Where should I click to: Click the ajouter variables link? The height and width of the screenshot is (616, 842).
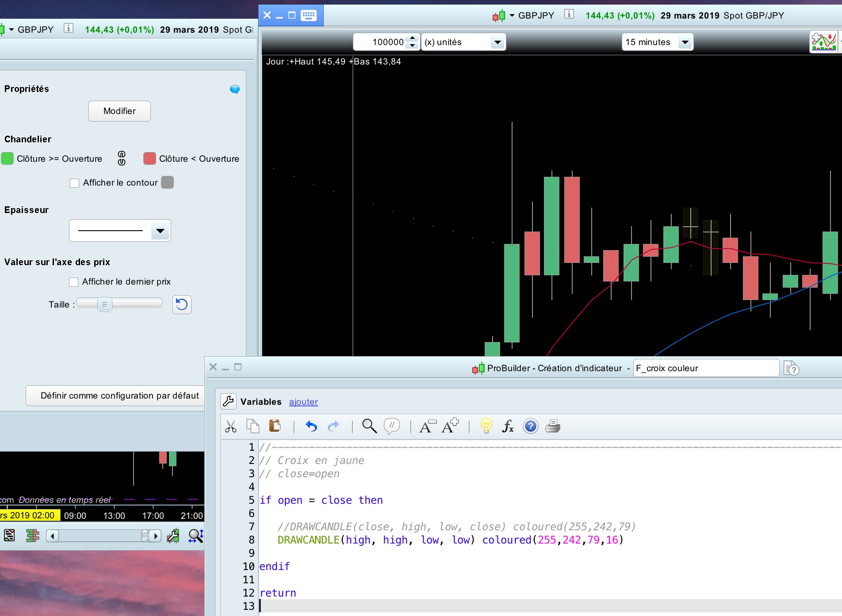[303, 402]
